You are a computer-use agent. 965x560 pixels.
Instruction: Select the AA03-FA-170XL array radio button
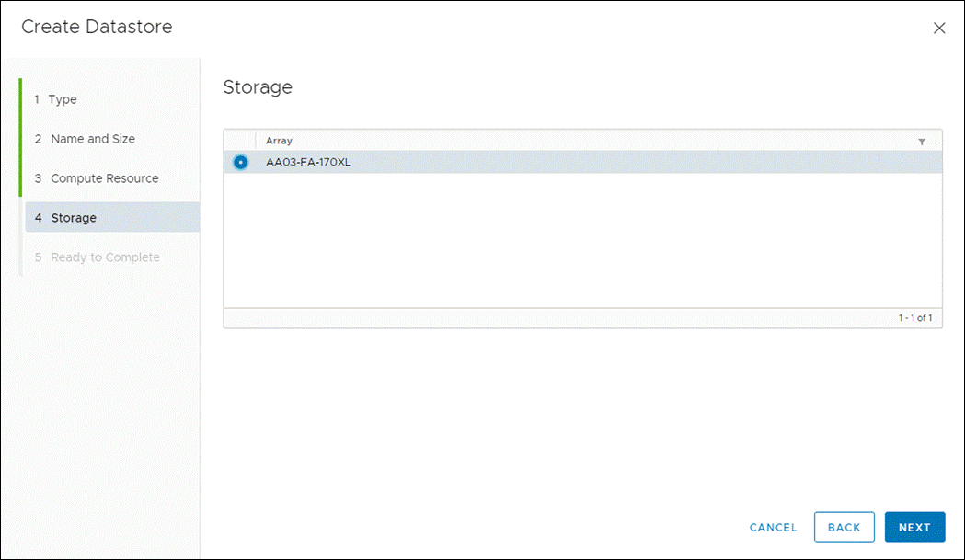[x=240, y=162]
